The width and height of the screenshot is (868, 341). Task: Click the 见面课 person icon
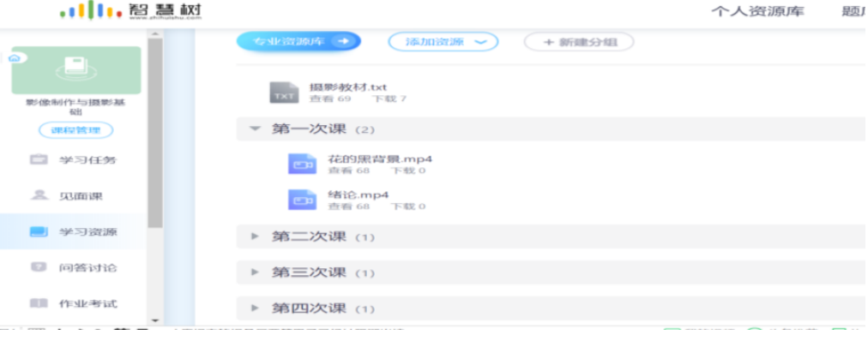tap(39, 195)
